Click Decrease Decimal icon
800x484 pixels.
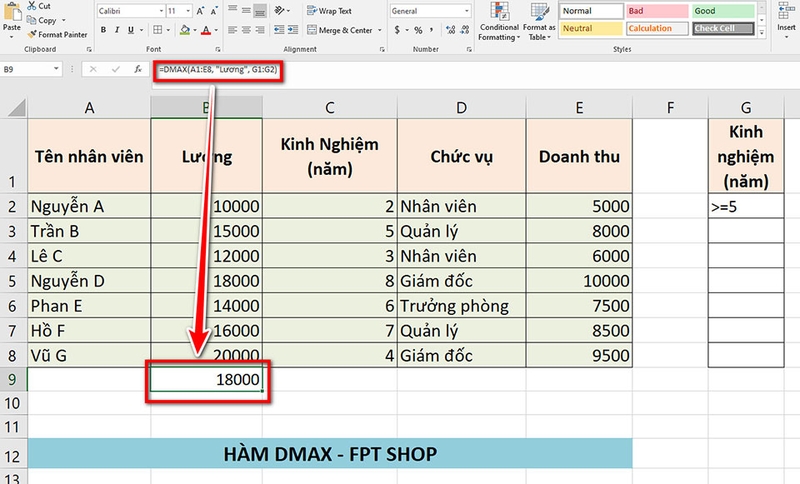click(464, 30)
